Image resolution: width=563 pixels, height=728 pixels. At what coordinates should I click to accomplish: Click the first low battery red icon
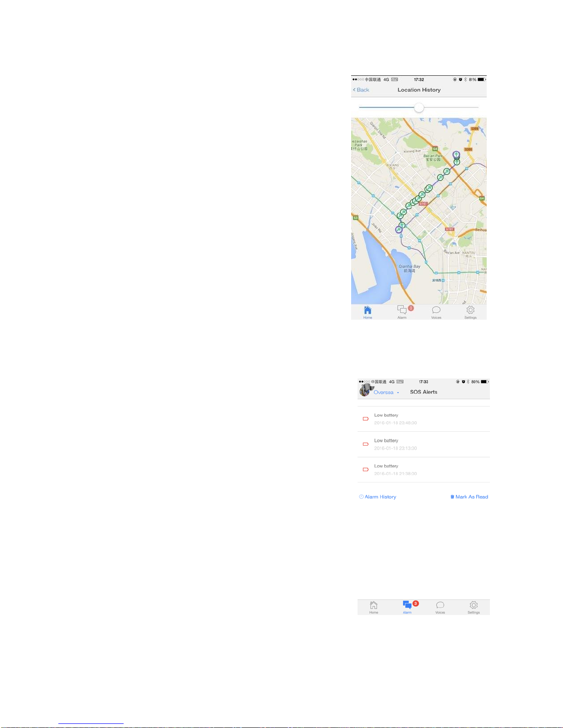point(366,419)
